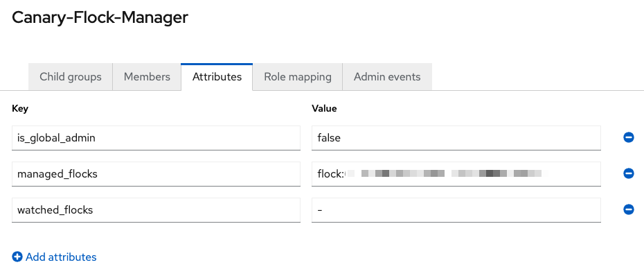The image size is (644, 276).
Task: Open the Child groups tab
Action: (70, 77)
